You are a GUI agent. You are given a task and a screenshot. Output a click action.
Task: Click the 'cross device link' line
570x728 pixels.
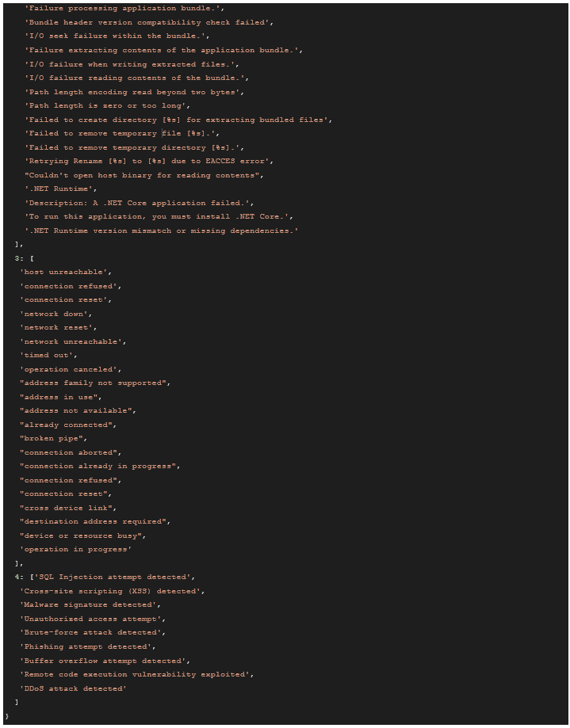(x=69, y=508)
